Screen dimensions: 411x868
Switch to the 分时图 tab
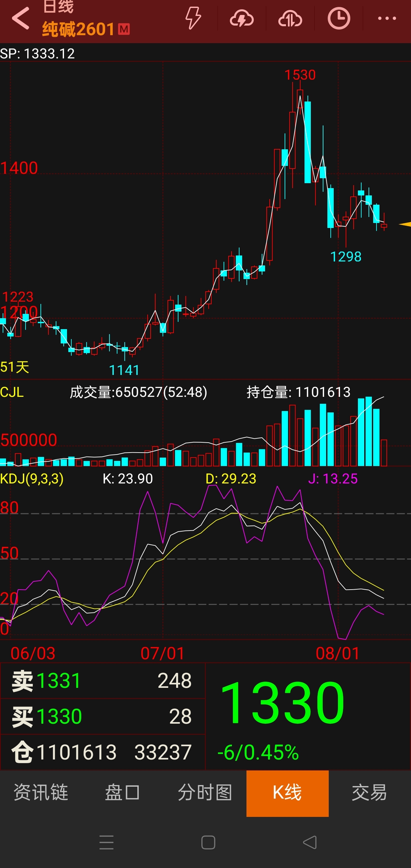tap(205, 793)
